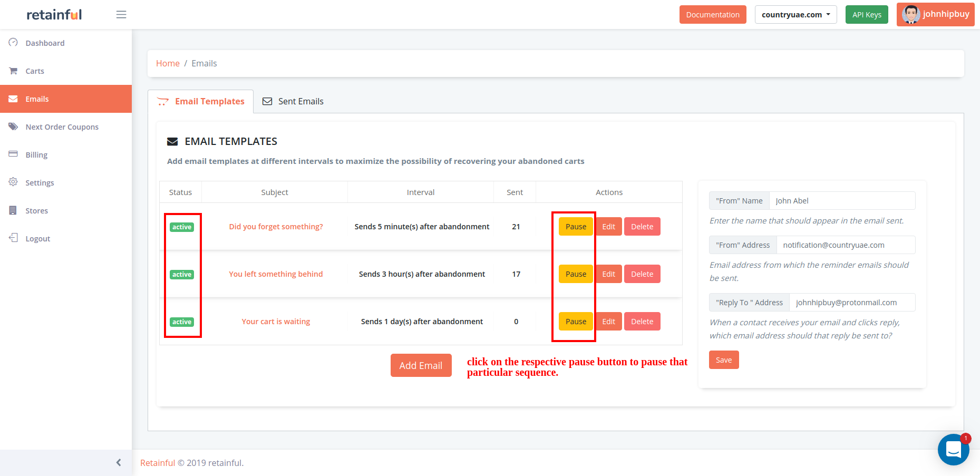
Task: Open Documentation from the top bar
Action: [713, 14]
